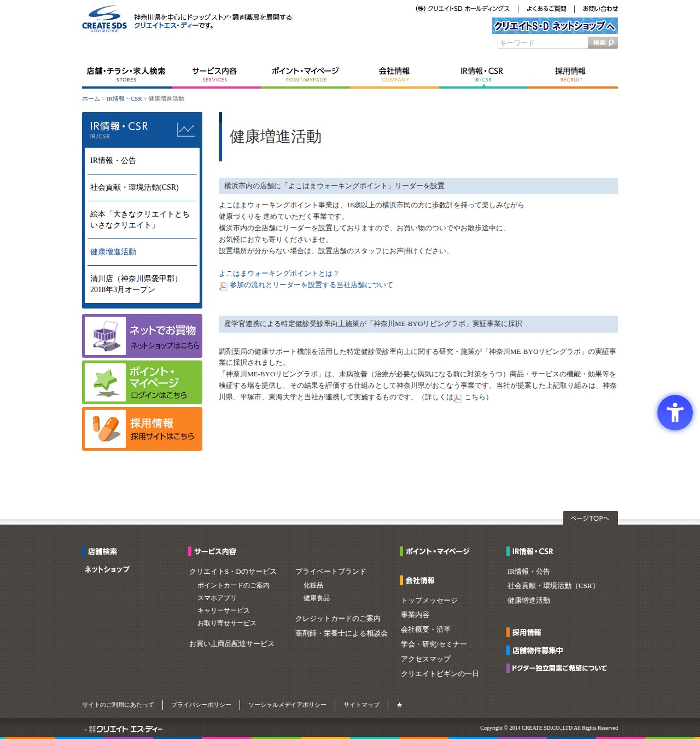The width and height of the screenshot is (700, 739).
Task: Open よくあるご質問 top link
Action: point(546,9)
